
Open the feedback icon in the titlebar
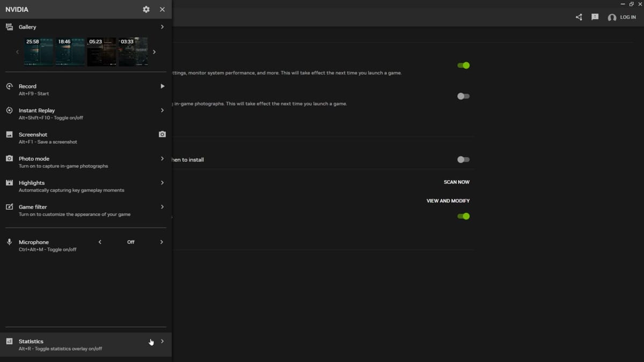[x=595, y=17]
